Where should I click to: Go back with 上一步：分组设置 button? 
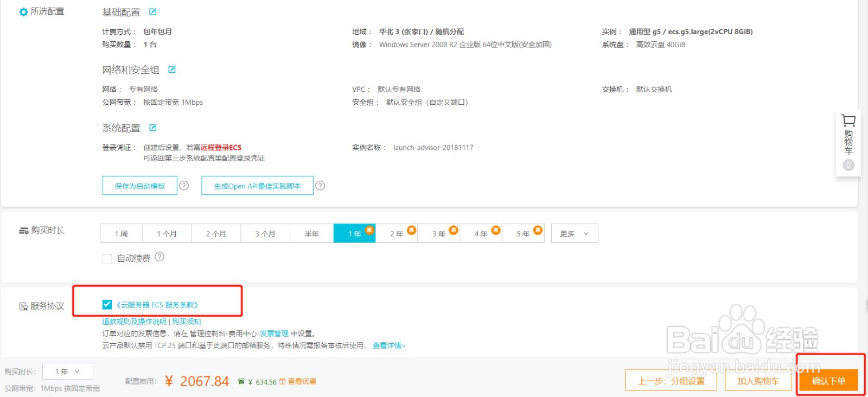[671, 381]
